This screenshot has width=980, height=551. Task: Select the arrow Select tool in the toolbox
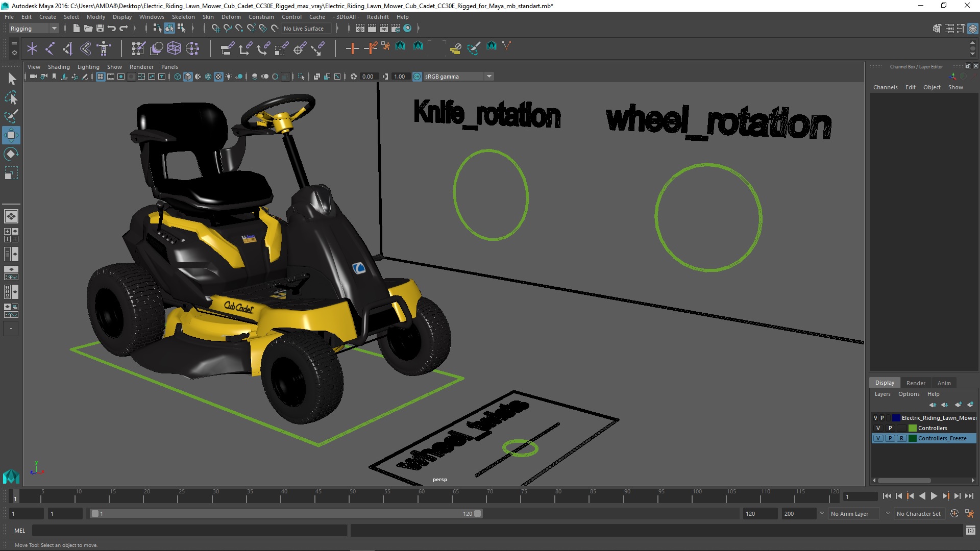click(11, 79)
